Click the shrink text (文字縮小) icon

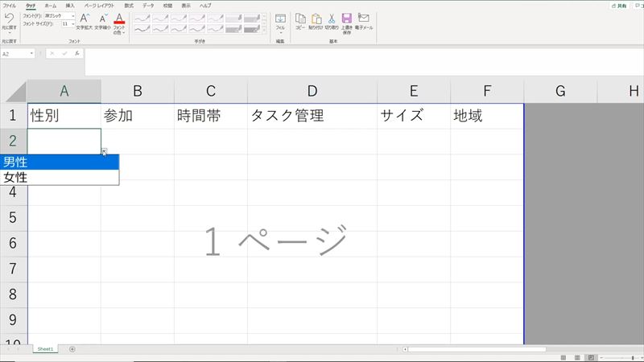click(x=102, y=19)
